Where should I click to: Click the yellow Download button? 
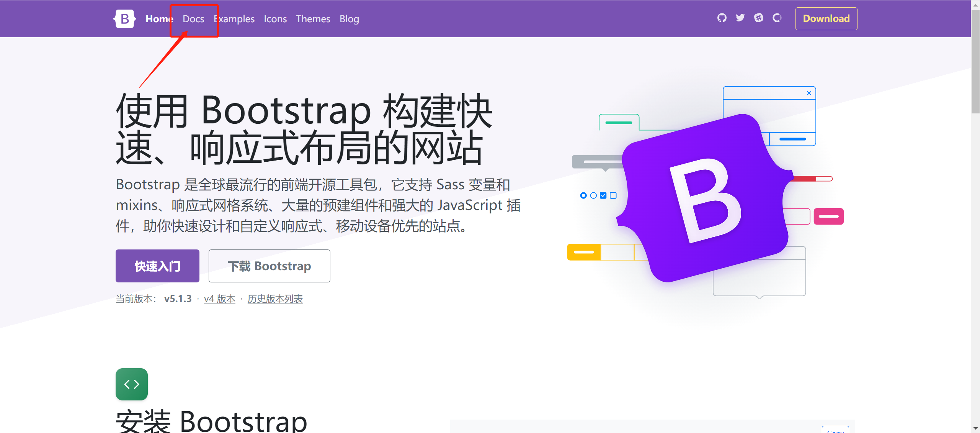(x=826, y=19)
